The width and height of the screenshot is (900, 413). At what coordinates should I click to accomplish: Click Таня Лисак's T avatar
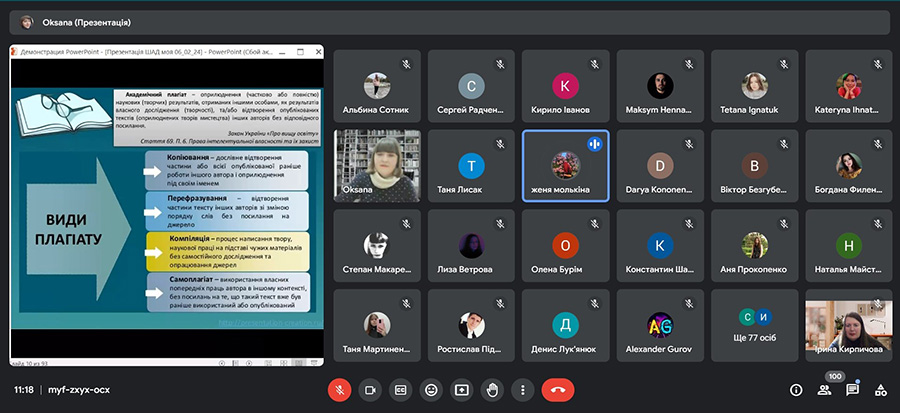click(x=471, y=166)
